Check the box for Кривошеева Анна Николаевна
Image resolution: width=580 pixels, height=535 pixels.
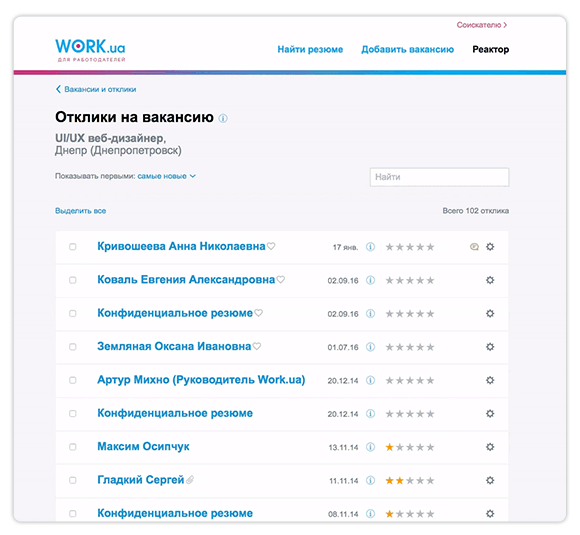[72, 247]
